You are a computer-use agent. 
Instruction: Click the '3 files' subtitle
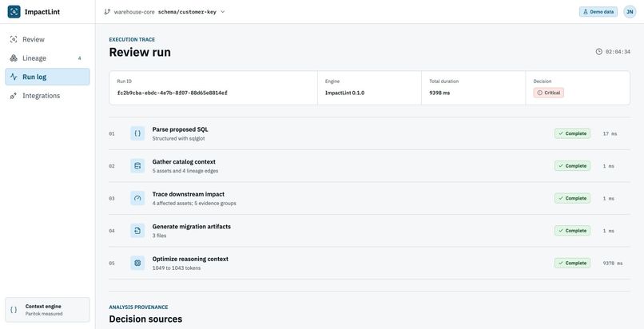(159, 236)
